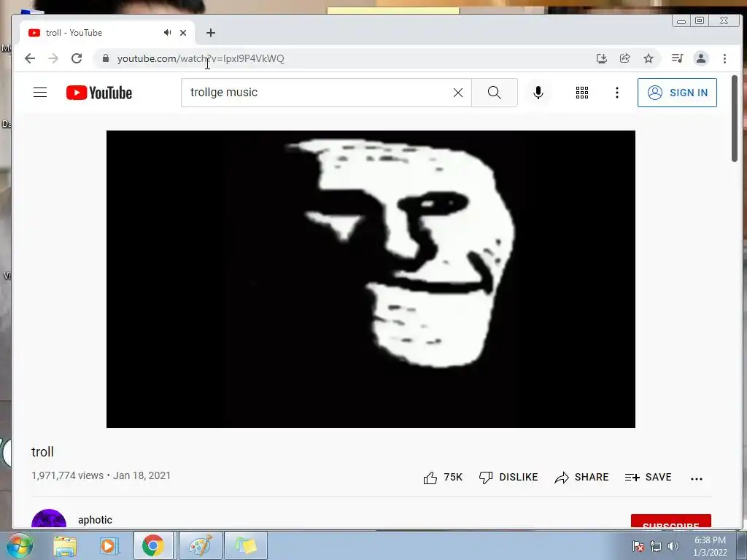747x560 pixels.
Task: Open the Chrome profile avatar icon
Action: (701, 58)
